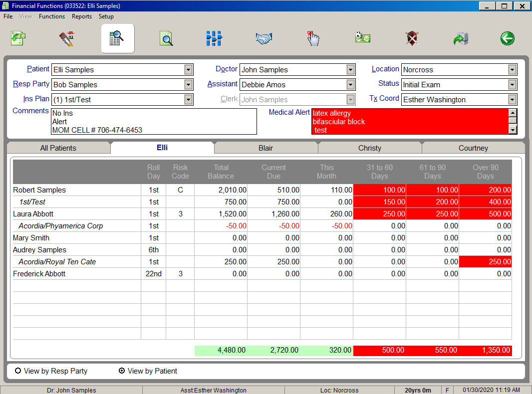This screenshot has width=532, height=394.
Task: Open the Functions menu
Action: click(x=51, y=16)
